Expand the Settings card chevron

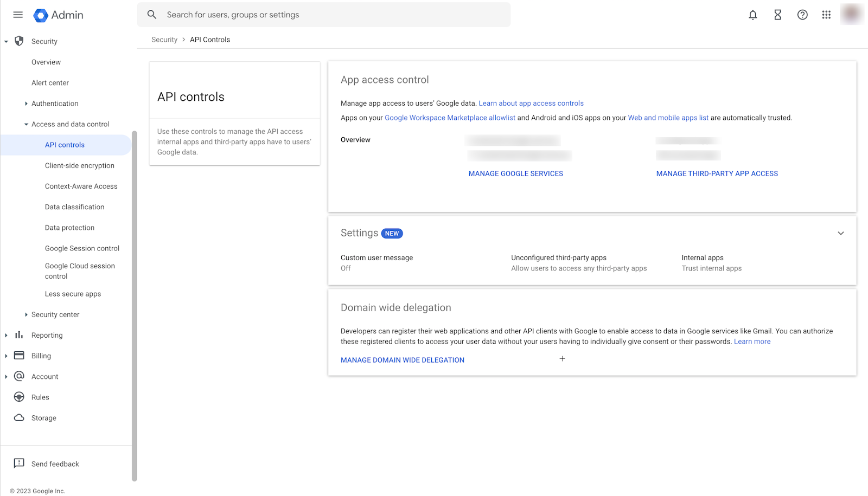[841, 233]
